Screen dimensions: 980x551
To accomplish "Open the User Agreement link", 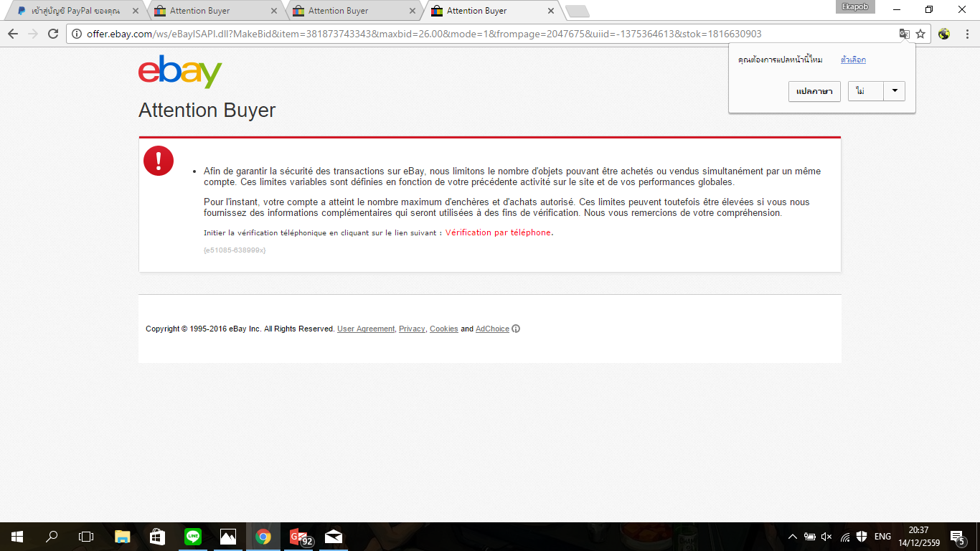I will 366,329.
